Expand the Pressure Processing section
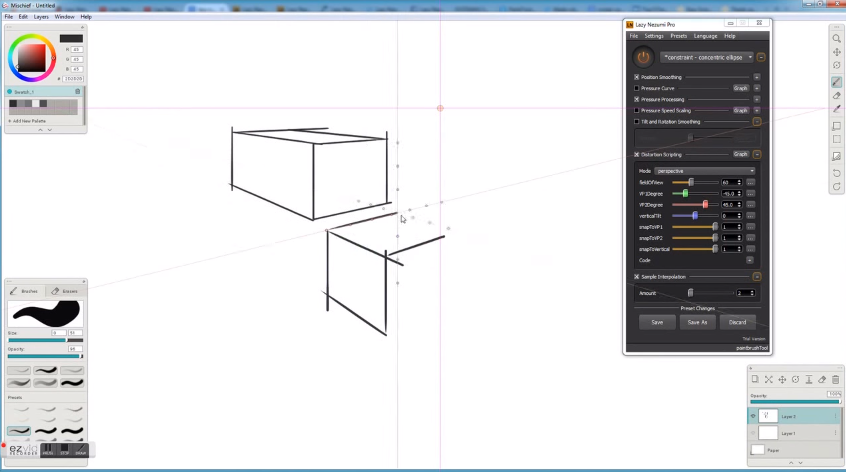The image size is (846, 472). point(757,99)
